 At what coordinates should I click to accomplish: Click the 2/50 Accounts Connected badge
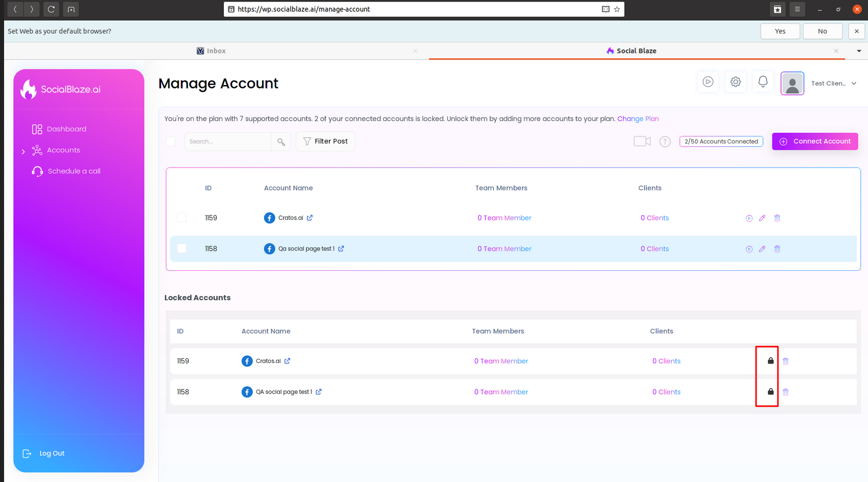pos(721,141)
